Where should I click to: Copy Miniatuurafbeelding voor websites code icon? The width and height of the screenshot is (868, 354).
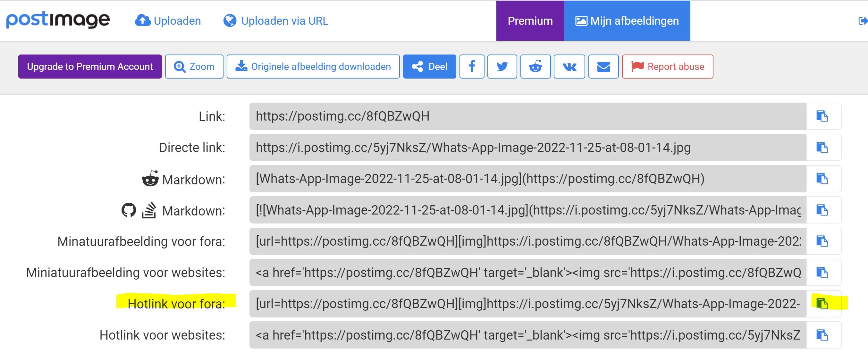[822, 273]
